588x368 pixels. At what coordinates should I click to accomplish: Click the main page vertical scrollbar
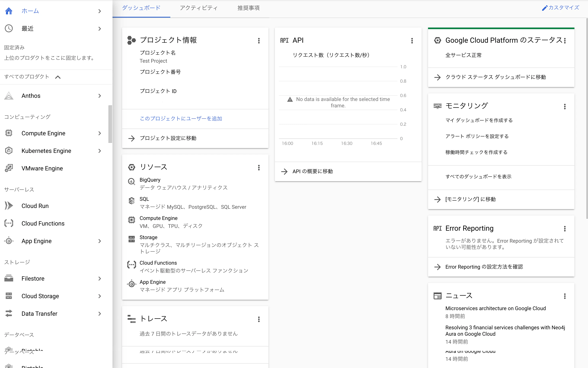(x=587, y=118)
